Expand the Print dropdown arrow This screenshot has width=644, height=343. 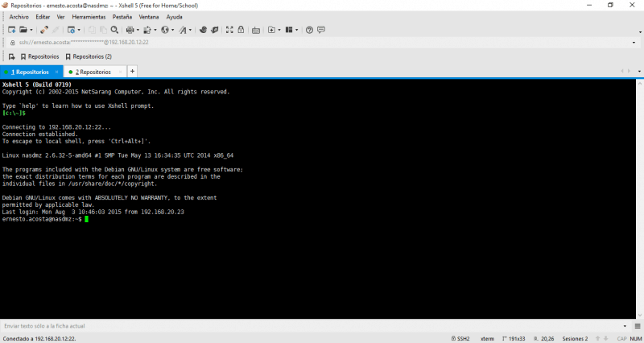(138, 30)
